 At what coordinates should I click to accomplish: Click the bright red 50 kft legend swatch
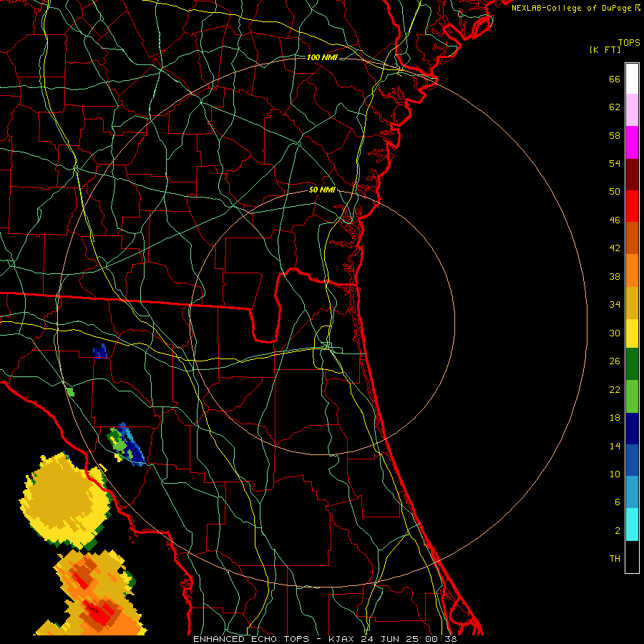(x=632, y=206)
